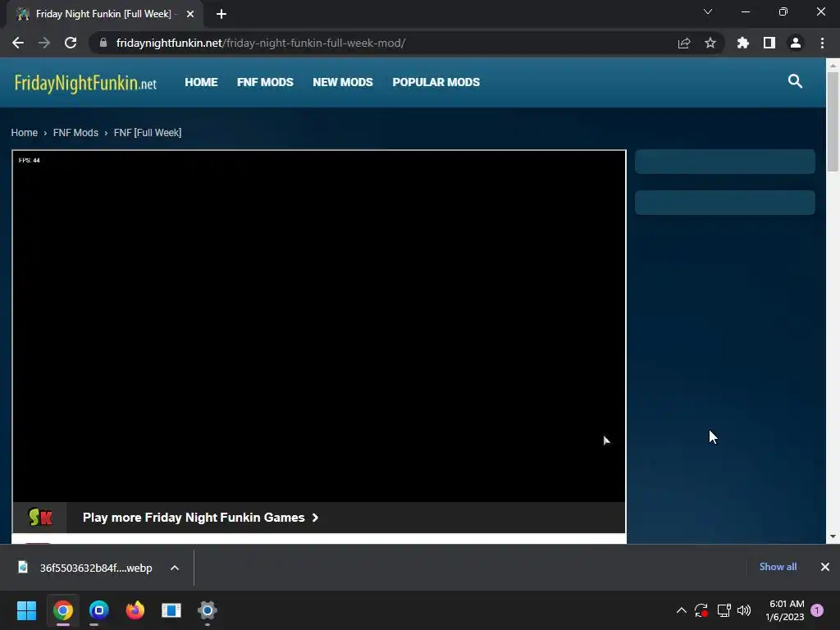The image size is (840, 630).
Task: Click Show all downloads
Action: click(x=778, y=567)
